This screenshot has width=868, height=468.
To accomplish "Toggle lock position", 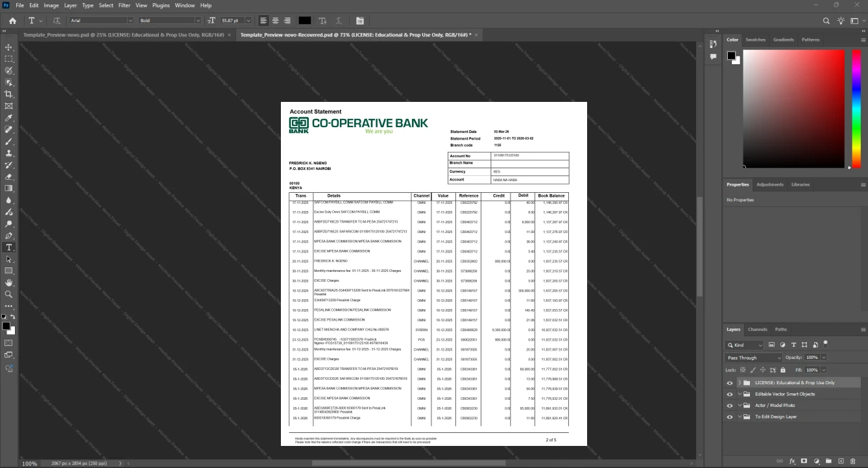I will point(763,369).
